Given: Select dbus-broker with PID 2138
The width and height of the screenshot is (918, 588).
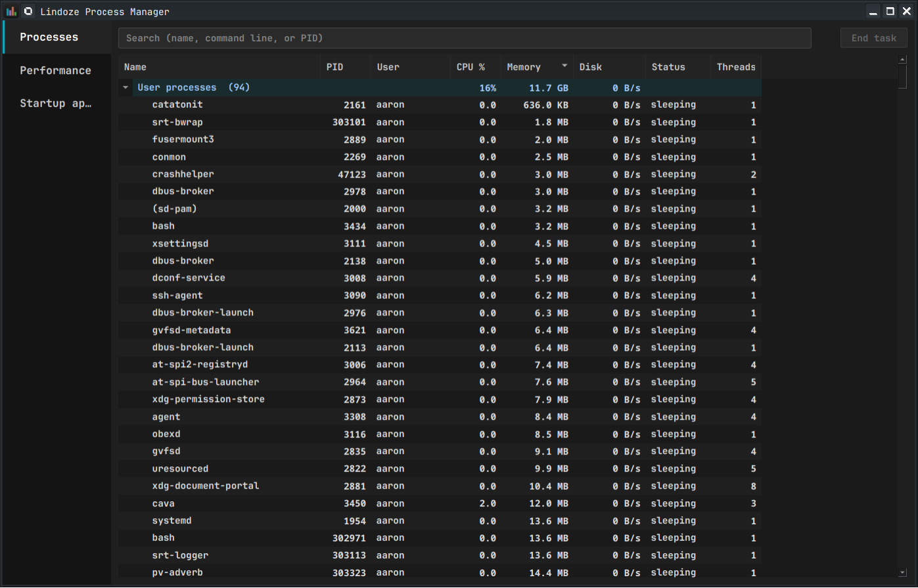Looking at the screenshot, I should coord(440,261).
